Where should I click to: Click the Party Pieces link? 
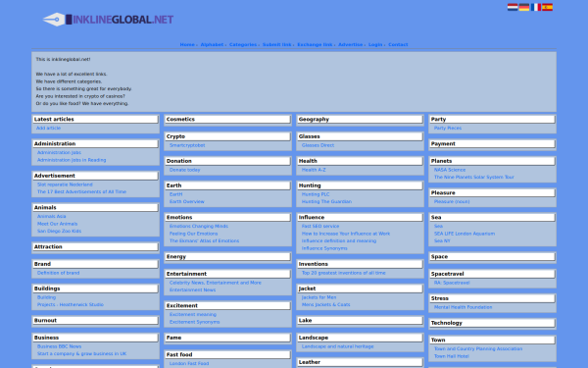pos(448,128)
